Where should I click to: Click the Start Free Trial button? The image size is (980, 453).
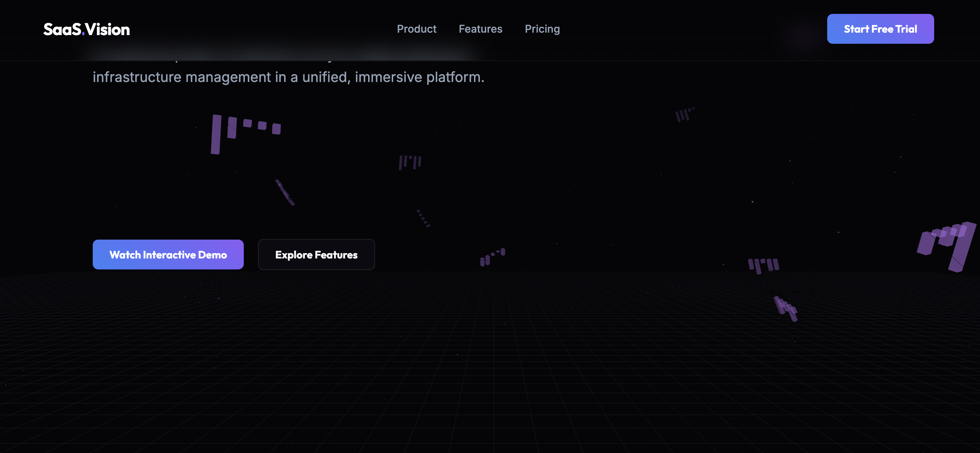880,29
